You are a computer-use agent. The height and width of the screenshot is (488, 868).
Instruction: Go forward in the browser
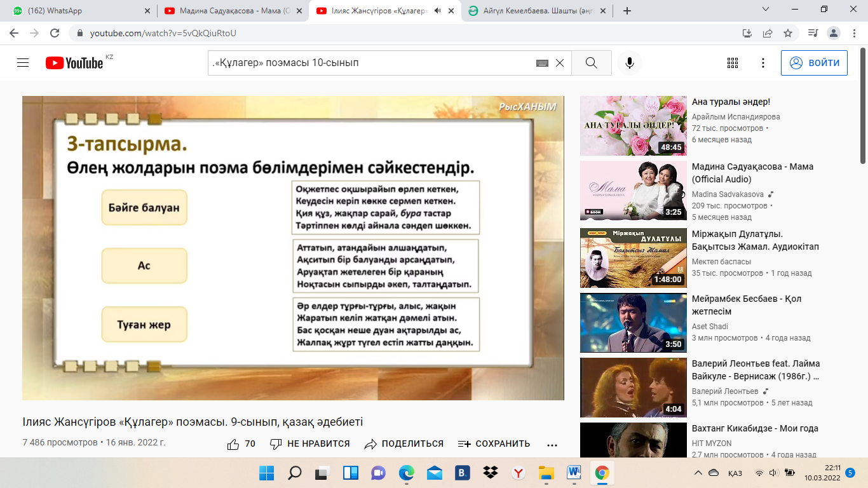point(34,33)
